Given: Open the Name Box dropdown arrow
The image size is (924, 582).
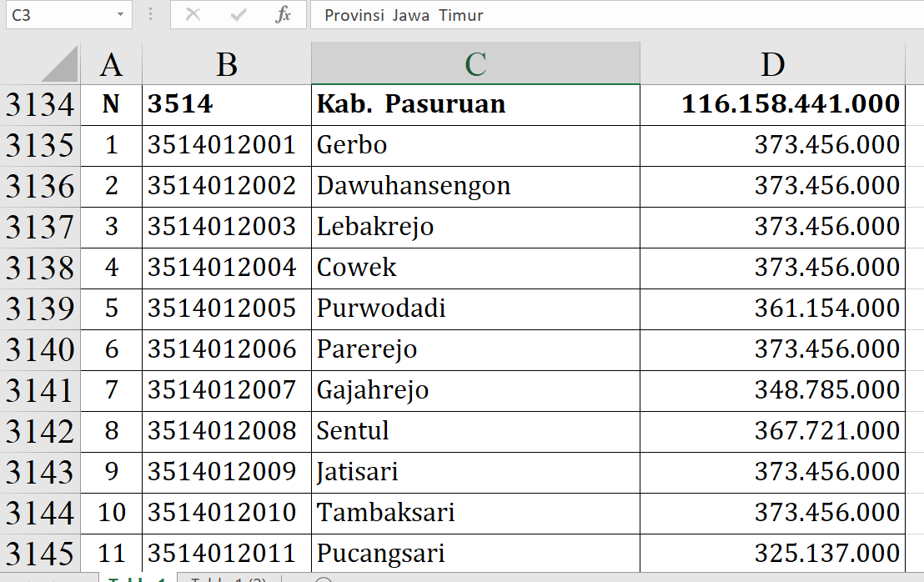Looking at the screenshot, I should 120,15.
